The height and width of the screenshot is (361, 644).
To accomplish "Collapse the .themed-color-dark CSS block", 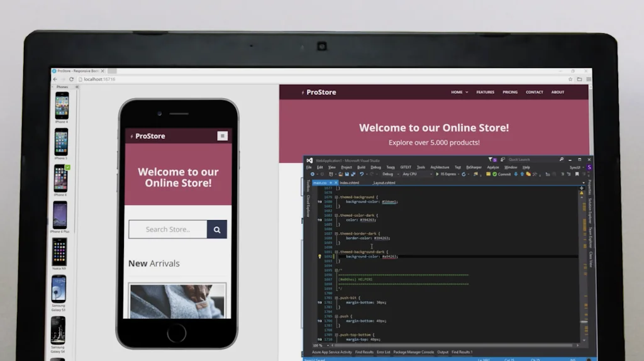I will point(336,215).
